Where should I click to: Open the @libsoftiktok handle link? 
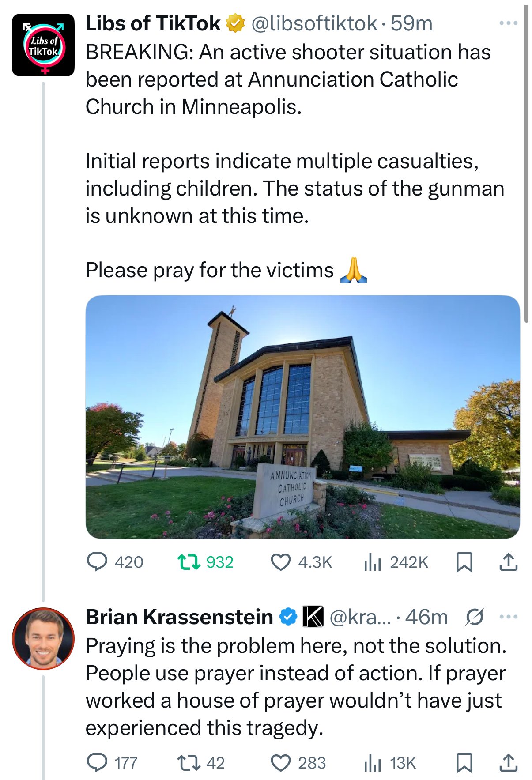coord(314,23)
